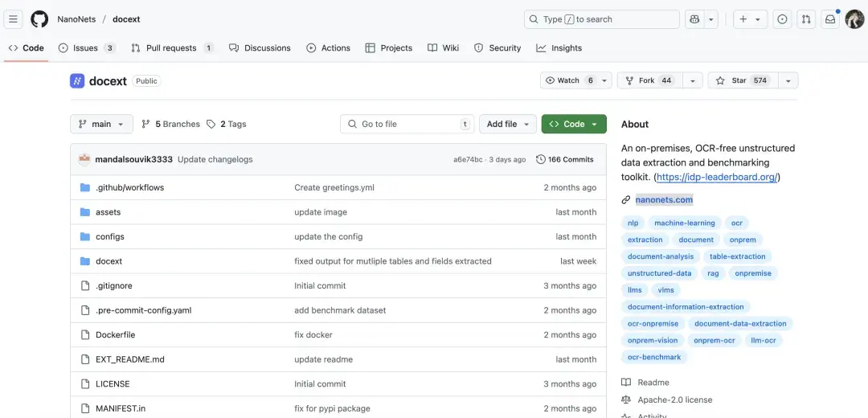Image resolution: width=868 pixels, height=418 pixels.
Task: Open the Add file dropdown
Action: pos(508,124)
